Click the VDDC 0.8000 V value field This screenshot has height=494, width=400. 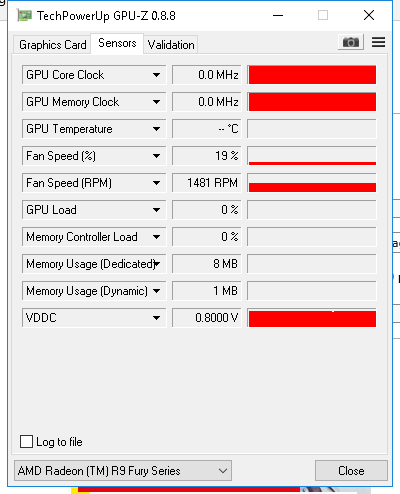pyautogui.click(x=207, y=318)
